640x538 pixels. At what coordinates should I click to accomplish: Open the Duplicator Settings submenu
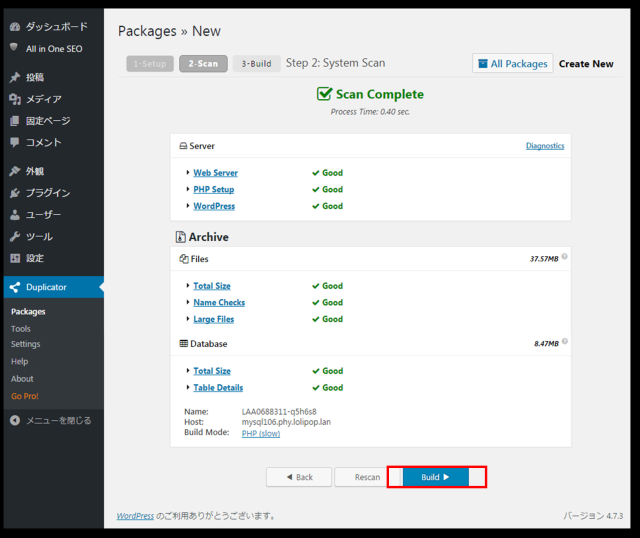26,344
